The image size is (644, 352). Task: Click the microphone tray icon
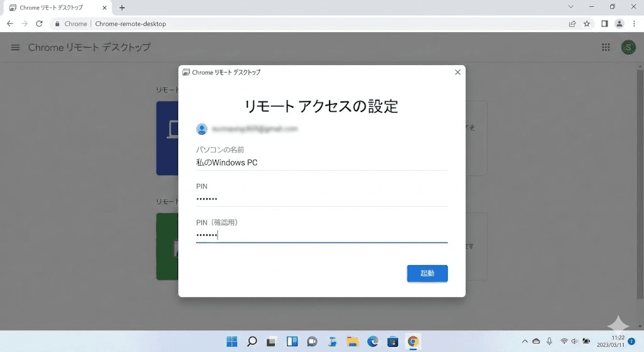pos(549,341)
